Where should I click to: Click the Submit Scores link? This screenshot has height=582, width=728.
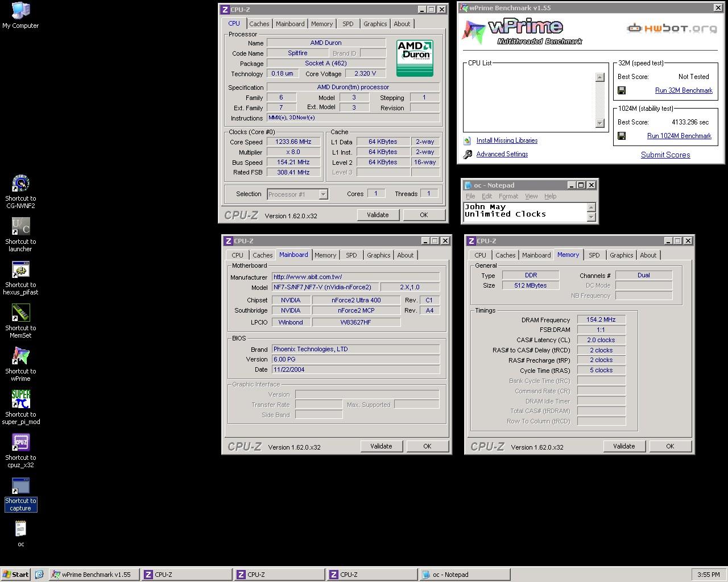click(x=665, y=155)
